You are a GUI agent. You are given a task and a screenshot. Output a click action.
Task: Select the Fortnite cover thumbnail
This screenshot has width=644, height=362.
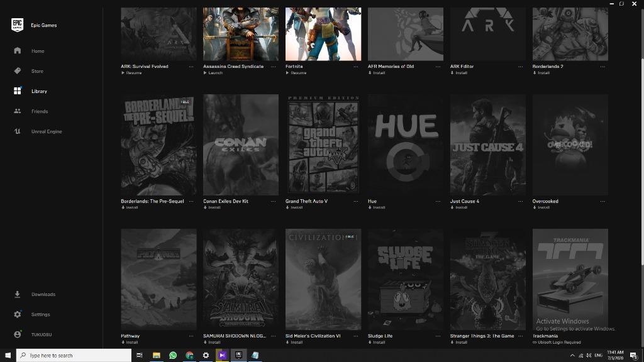click(x=323, y=34)
